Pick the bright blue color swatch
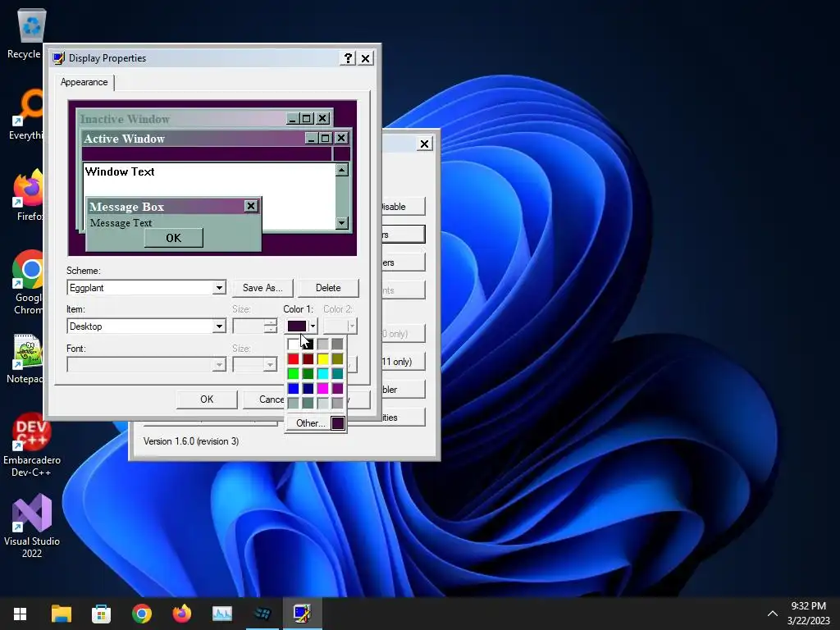The image size is (840, 630). 293,388
